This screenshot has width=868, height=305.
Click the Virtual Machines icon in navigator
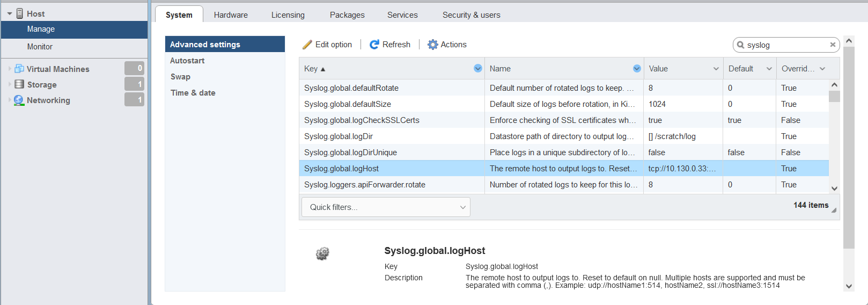pos(19,69)
